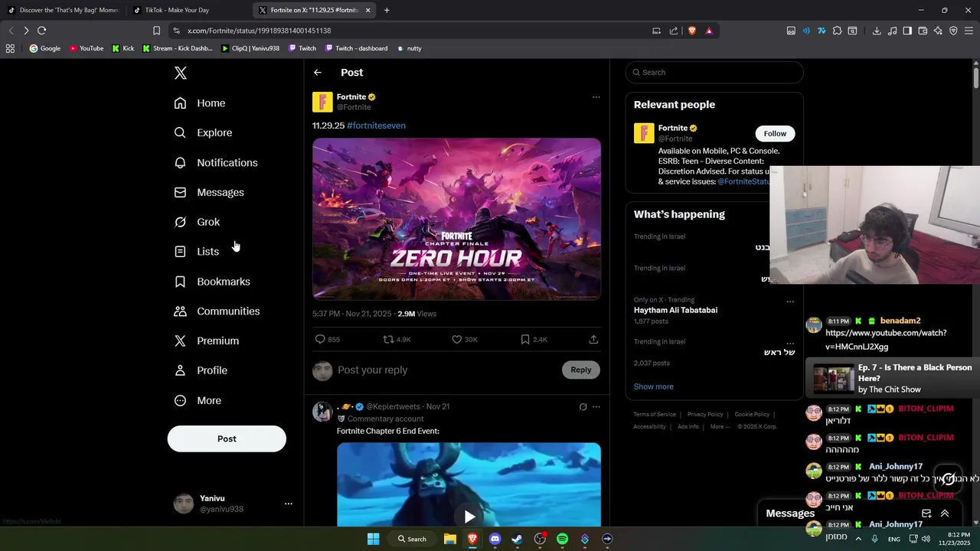
Task: Click Grok icon on Keplertweets reply
Action: 583,407
